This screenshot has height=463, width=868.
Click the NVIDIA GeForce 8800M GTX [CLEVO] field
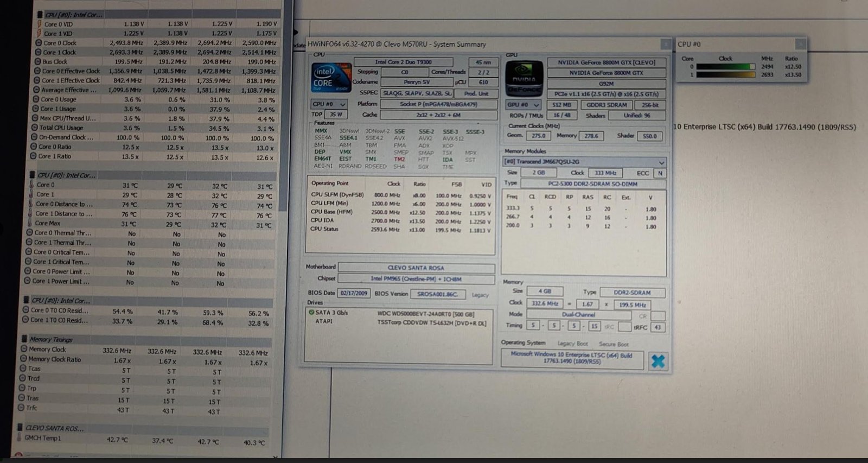coord(607,62)
